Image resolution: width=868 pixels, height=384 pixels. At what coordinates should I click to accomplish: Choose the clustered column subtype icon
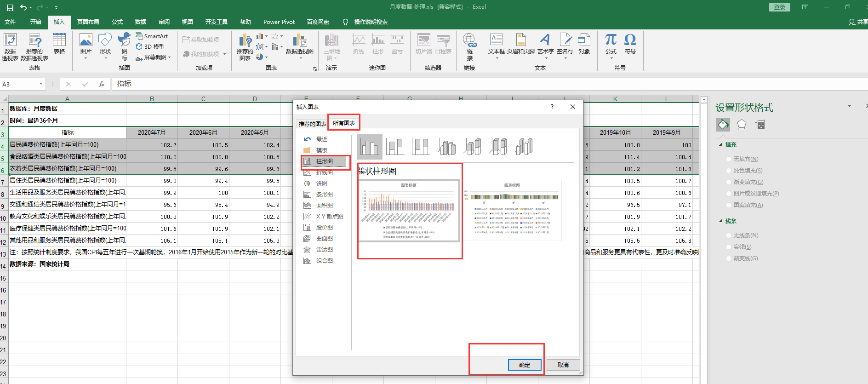click(x=370, y=147)
